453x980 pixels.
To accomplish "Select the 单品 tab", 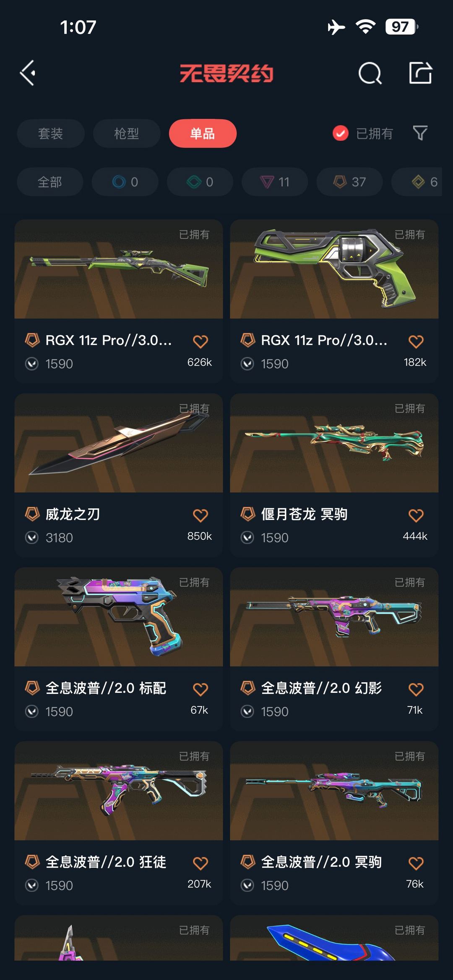I will [203, 133].
